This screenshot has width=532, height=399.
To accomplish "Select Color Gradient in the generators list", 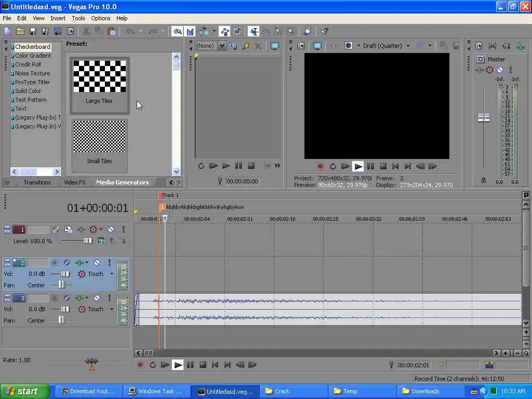I will pyautogui.click(x=33, y=56).
